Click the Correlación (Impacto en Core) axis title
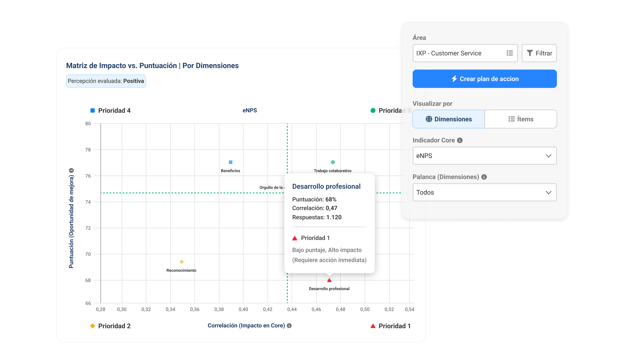 point(246,326)
